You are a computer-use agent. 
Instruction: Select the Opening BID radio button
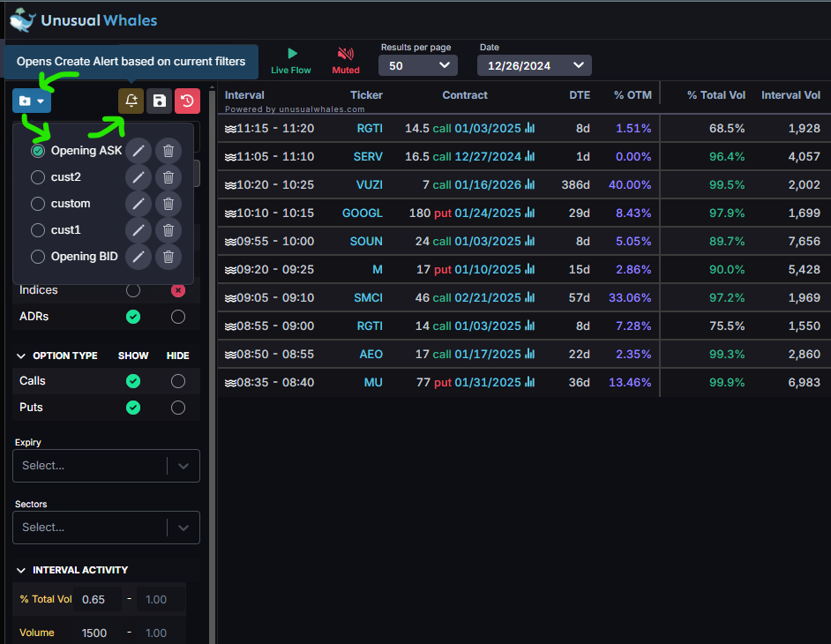[38, 257]
